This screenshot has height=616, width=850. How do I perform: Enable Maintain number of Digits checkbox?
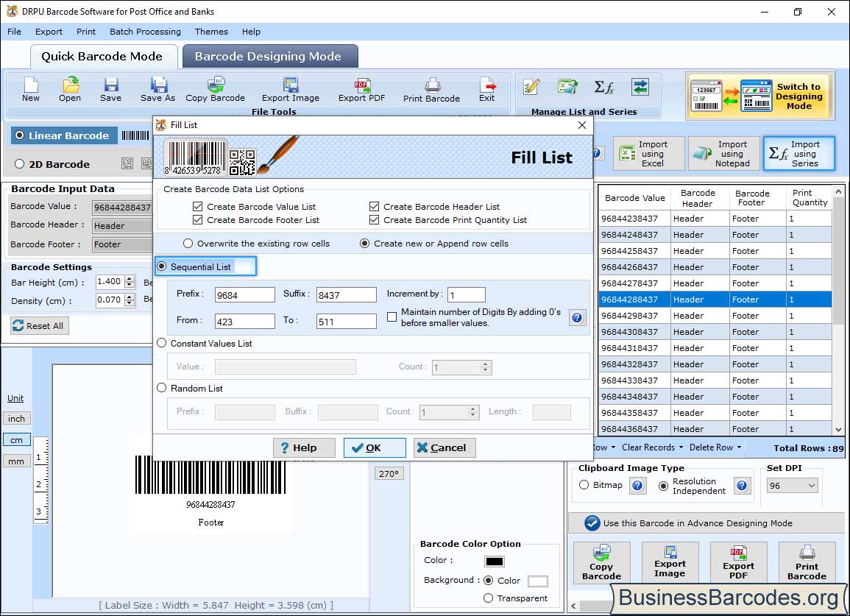click(x=392, y=317)
